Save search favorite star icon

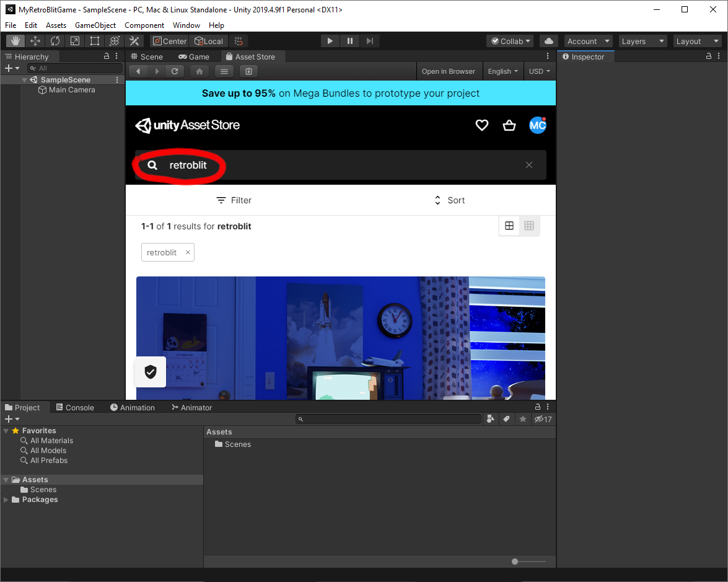(523, 419)
